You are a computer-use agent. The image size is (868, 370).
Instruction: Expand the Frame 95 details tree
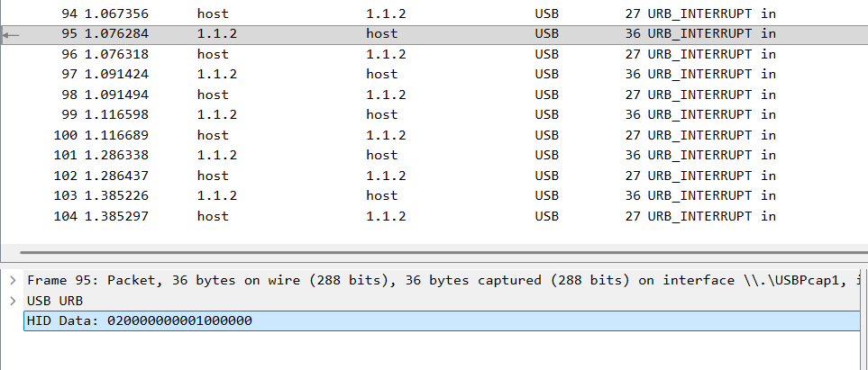pyautogui.click(x=11, y=281)
